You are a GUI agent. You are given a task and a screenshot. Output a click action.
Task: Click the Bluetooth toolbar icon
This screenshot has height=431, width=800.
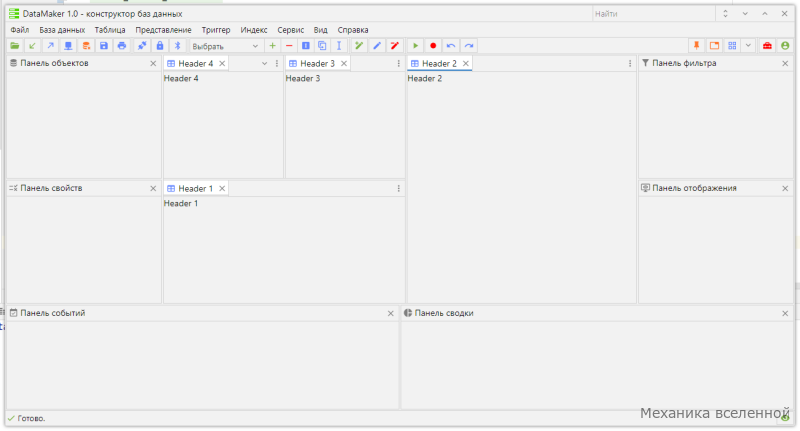(x=178, y=46)
